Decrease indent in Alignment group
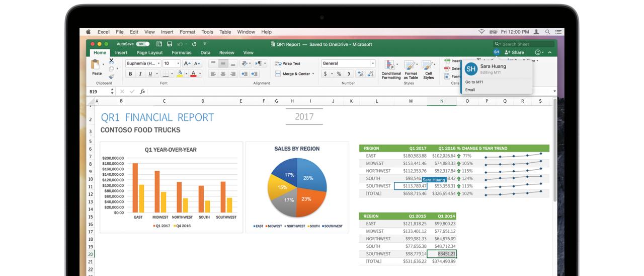This screenshot has height=276, width=644. [x=245, y=74]
